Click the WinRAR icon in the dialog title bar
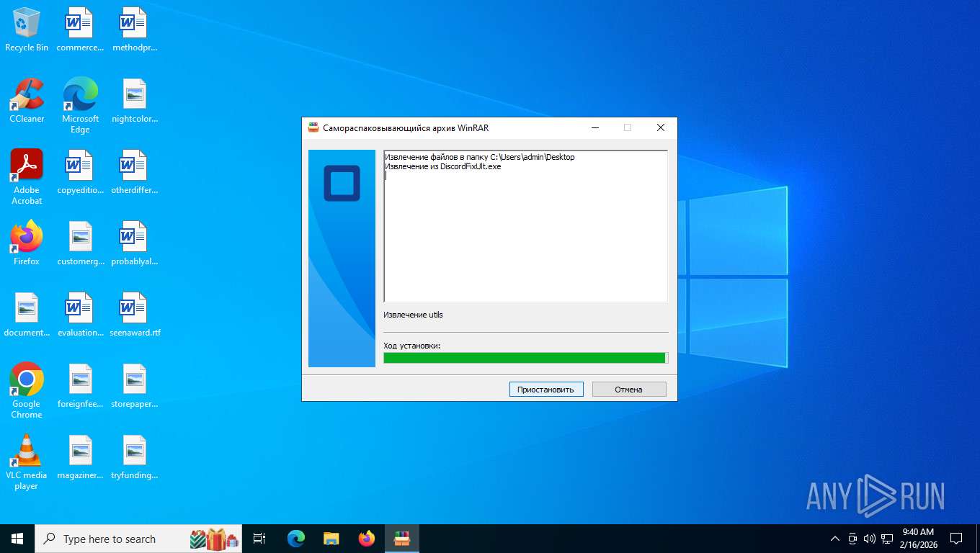The image size is (980, 553). tap(313, 127)
